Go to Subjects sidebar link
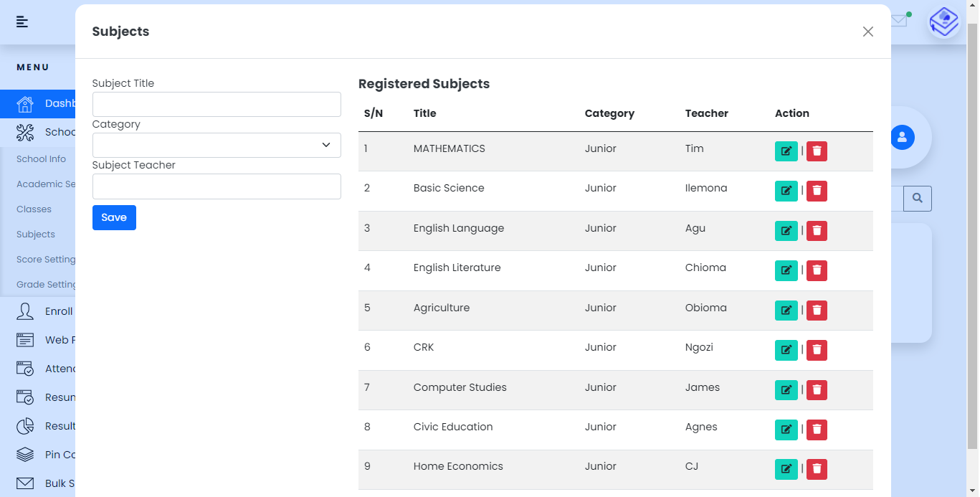 36,235
